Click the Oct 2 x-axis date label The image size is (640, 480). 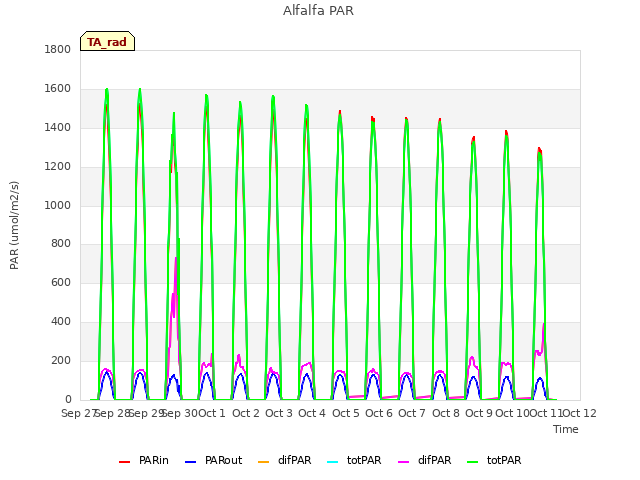point(246,413)
